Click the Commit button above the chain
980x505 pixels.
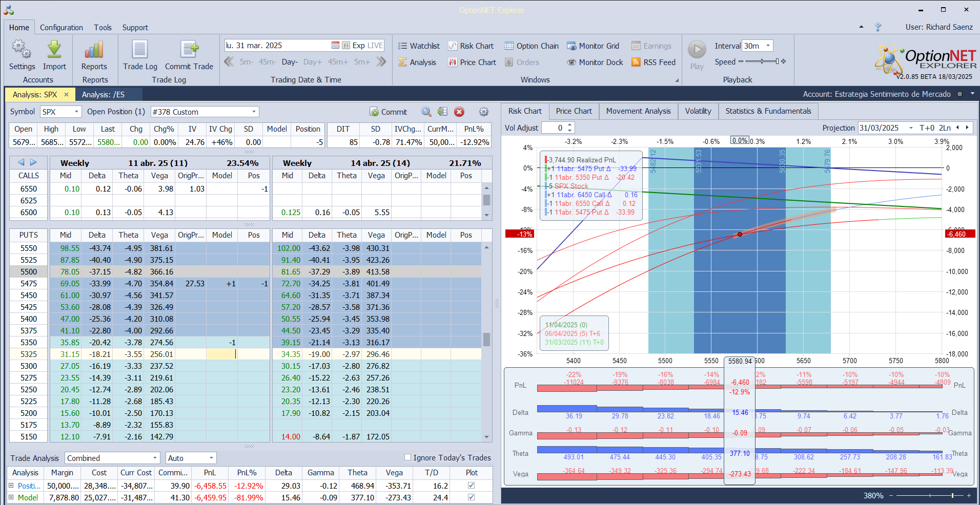388,112
